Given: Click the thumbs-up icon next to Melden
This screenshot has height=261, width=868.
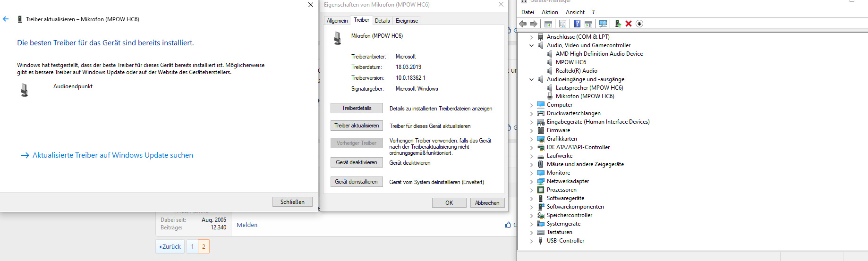Looking at the screenshot, I should point(508,225).
